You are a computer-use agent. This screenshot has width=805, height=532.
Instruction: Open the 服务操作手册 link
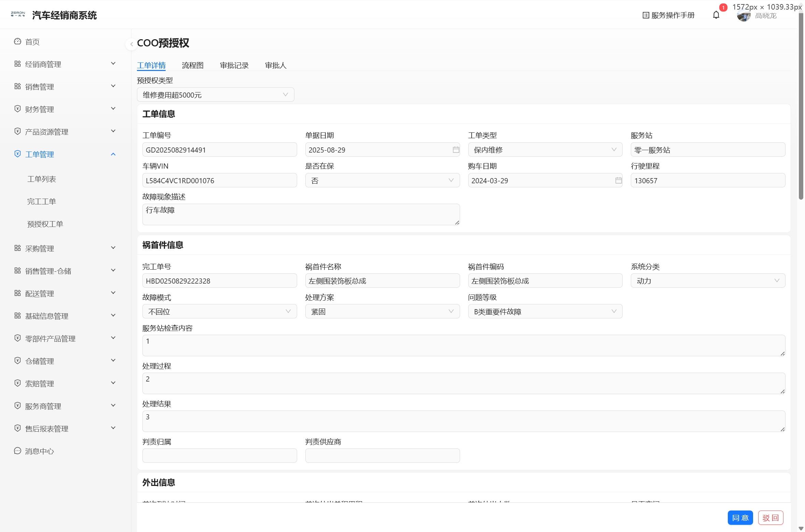pos(669,15)
